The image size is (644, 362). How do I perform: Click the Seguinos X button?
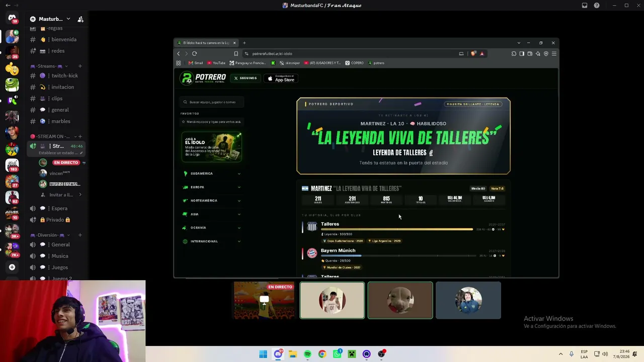tap(245, 78)
